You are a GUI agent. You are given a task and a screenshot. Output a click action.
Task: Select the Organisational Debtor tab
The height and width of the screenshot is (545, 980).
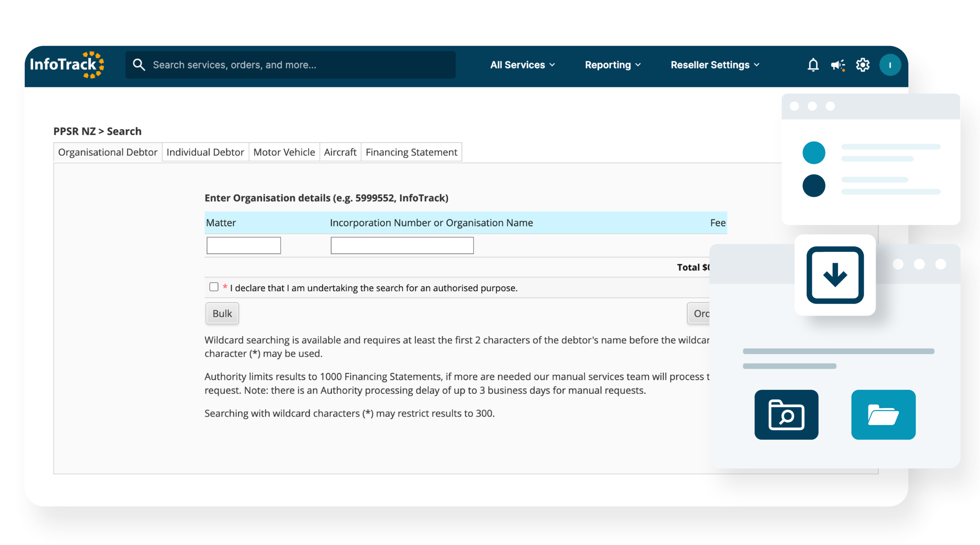108,152
